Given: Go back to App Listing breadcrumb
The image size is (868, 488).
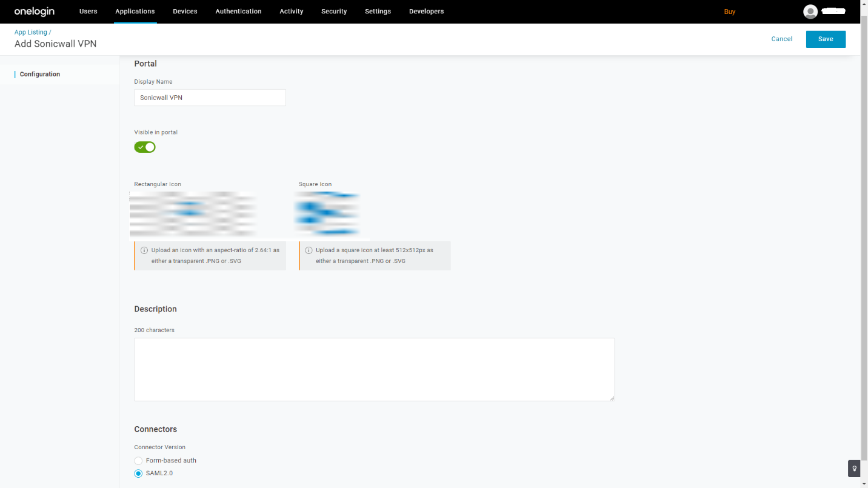Looking at the screenshot, I should click(30, 32).
